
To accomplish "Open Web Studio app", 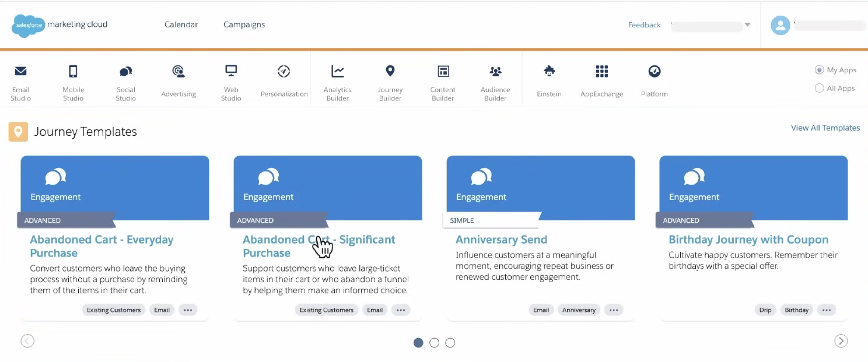I will click(231, 83).
